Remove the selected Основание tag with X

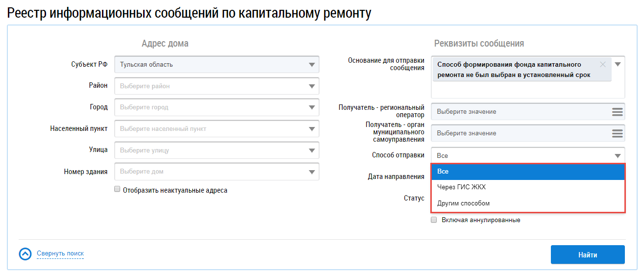602,65
